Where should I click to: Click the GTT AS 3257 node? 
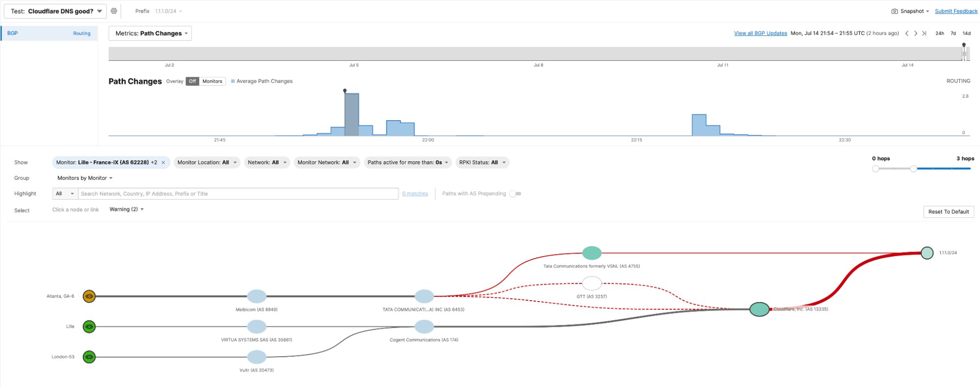592,284
